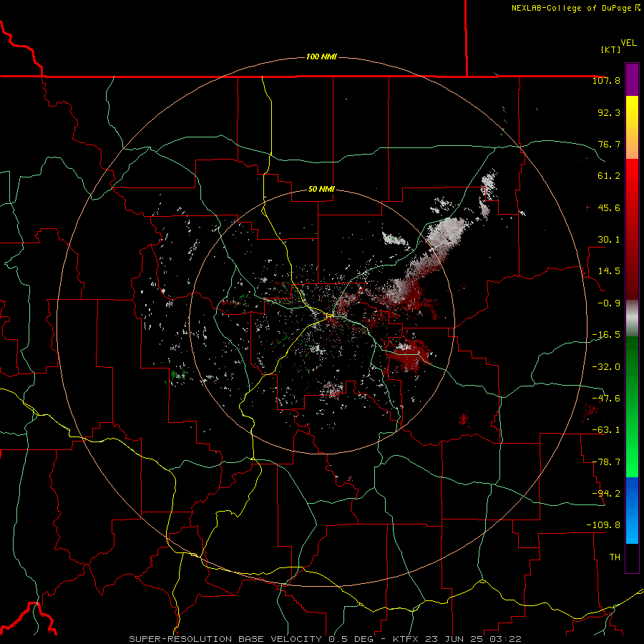
Task: Click the 14.5 velocity scale value
Action: [x=609, y=271]
